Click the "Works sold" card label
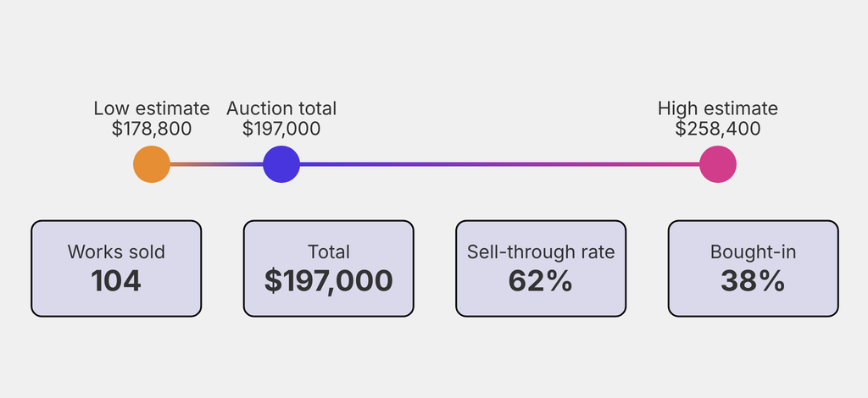Screen dimensions: 868x398 pos(116,252)
